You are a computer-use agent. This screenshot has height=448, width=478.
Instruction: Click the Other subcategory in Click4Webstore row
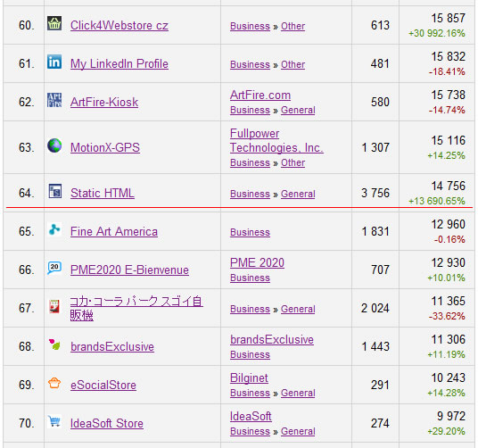tap(293, 26)
